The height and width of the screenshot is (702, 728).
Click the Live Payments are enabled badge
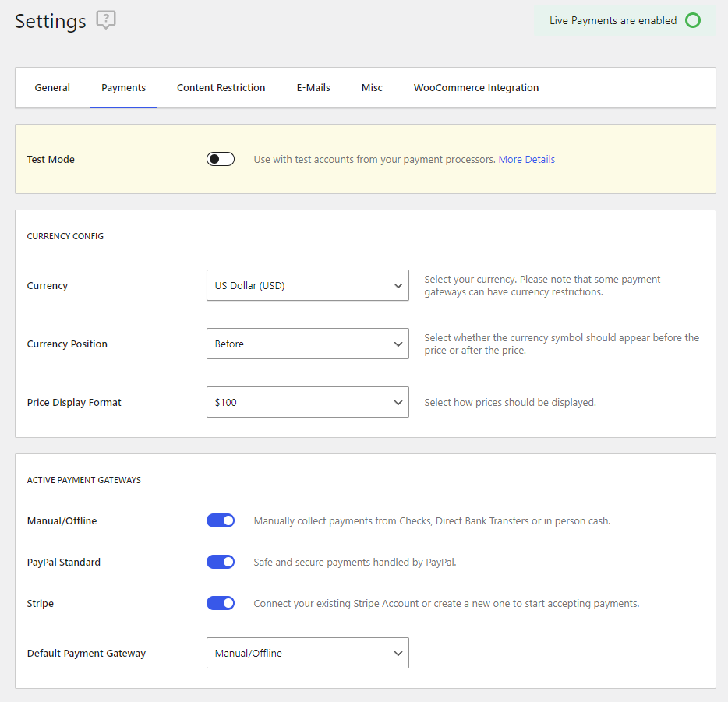[625, 20]
